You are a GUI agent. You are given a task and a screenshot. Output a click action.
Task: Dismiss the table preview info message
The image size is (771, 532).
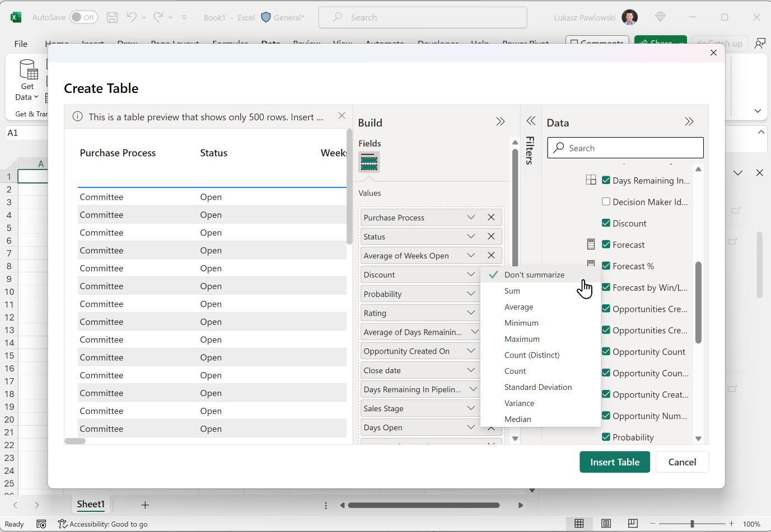tap(342, 116)
